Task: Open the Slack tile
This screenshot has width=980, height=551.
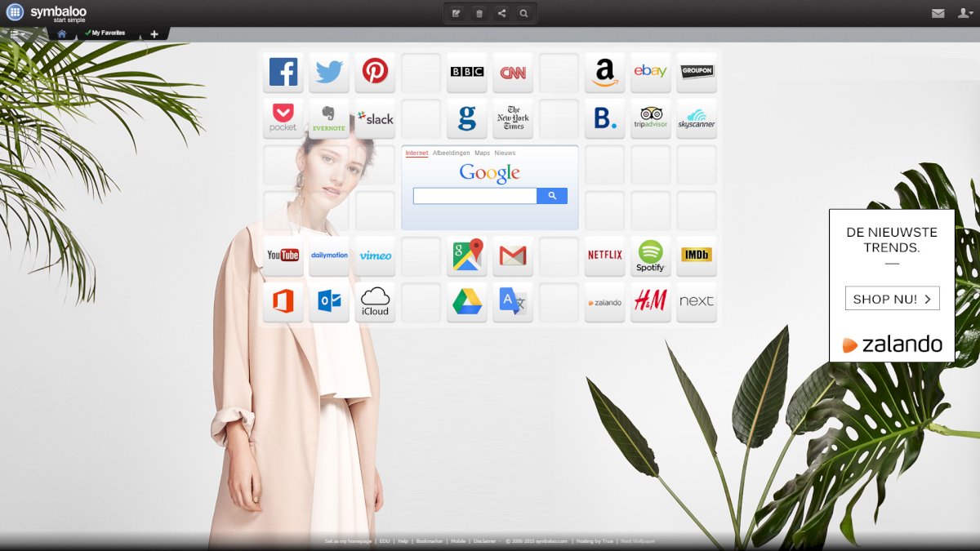Action: [x=375, y=118]
